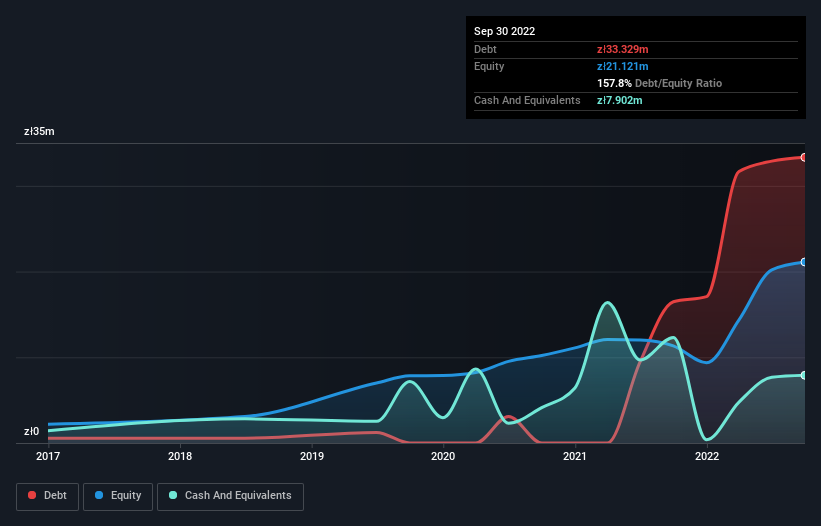Select the 2021 x-axis label
The width and height of the screenshot is (821, 526).
pos(575,456)
